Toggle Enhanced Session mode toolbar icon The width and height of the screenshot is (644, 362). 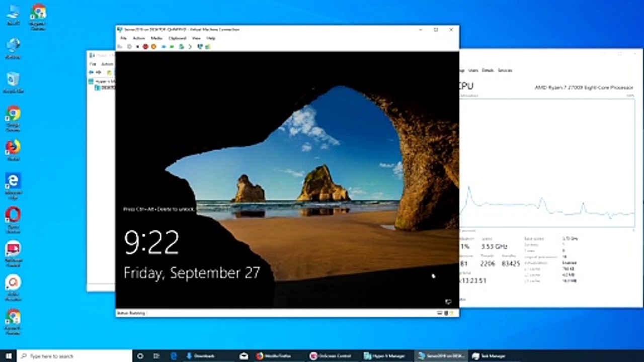pyautogui.click(x=200, y=47)
